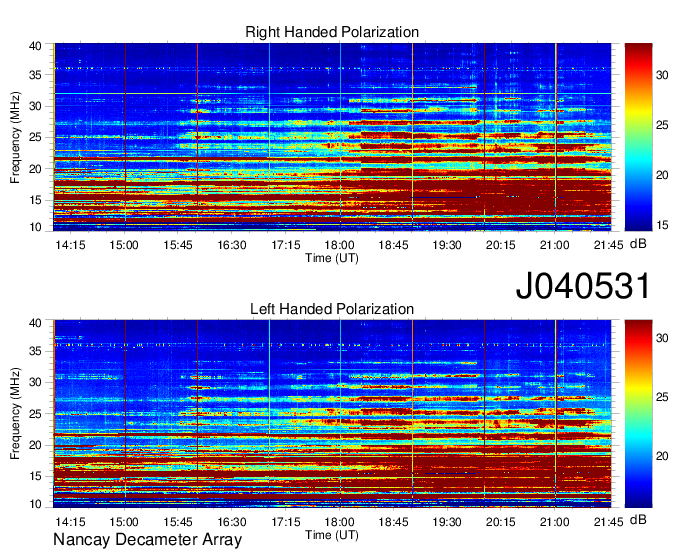Click the 15 MHz tick label on the top plot
The width and height of the screenshot is (680, 552).
pyautogui.click(x=35, y=200)
